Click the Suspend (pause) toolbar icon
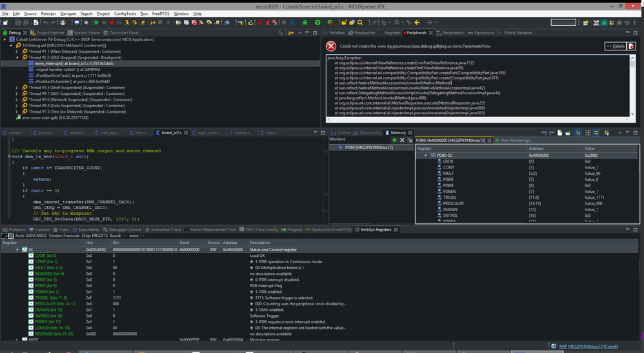 [105, 23]
